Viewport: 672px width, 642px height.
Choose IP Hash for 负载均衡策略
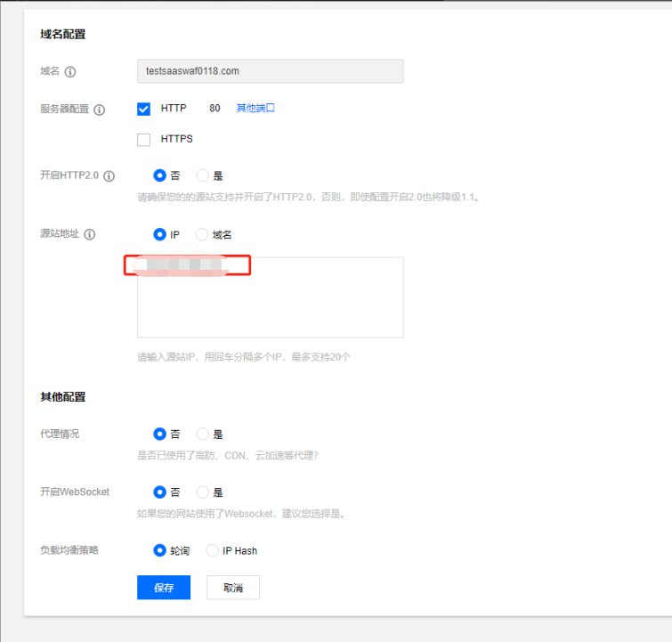pos(212,550)
